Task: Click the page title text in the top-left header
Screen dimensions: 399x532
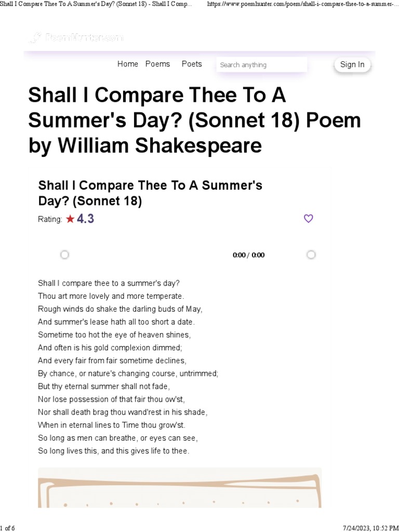Action: [96, 4]
